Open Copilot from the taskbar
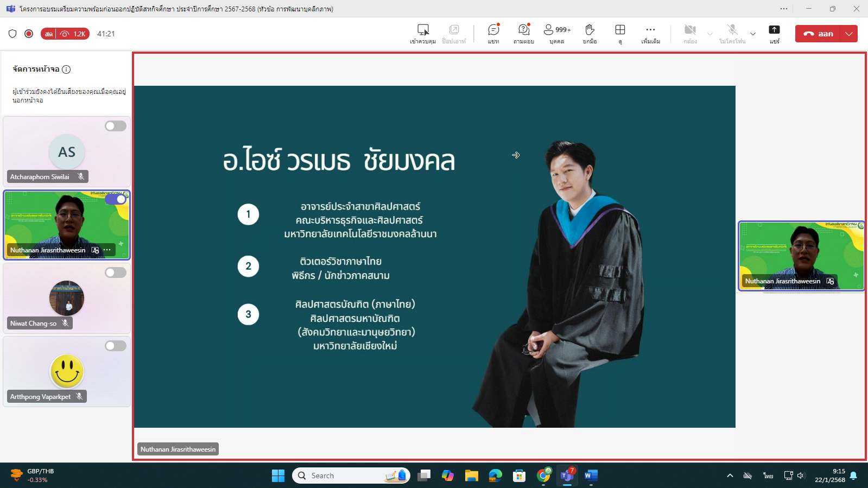Screen dimensions: 868x488 [x=448, y=476]
